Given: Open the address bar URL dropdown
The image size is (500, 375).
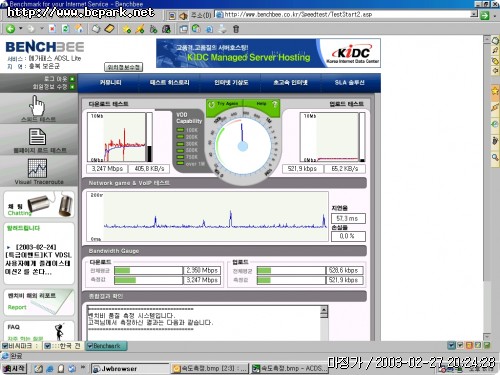Looking at the screenshot, I should point(474,14).
